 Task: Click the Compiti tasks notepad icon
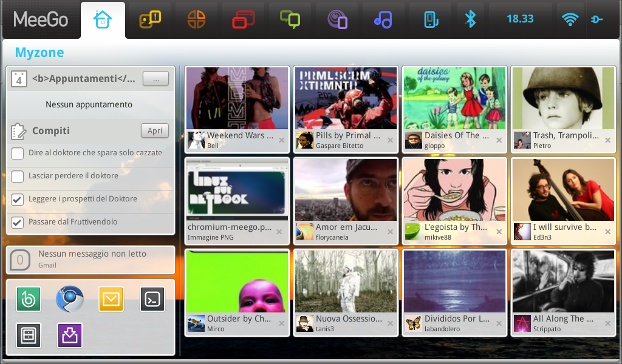click(x=19, y=131)
